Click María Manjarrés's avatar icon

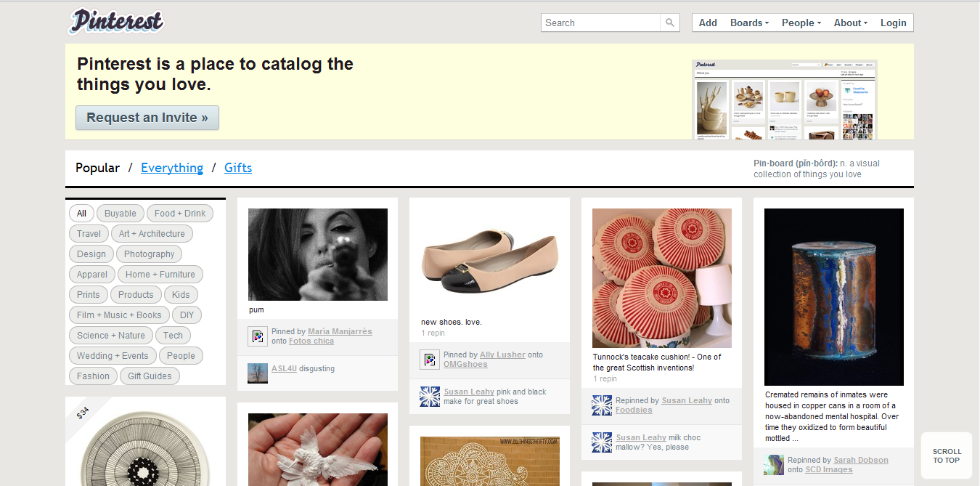tap(258, 336)
